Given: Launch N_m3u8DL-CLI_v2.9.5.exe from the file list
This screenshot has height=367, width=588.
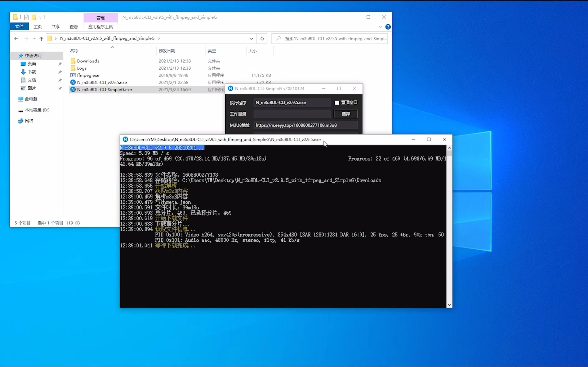Looking at the screenshot, I should [x=102, y=82].
